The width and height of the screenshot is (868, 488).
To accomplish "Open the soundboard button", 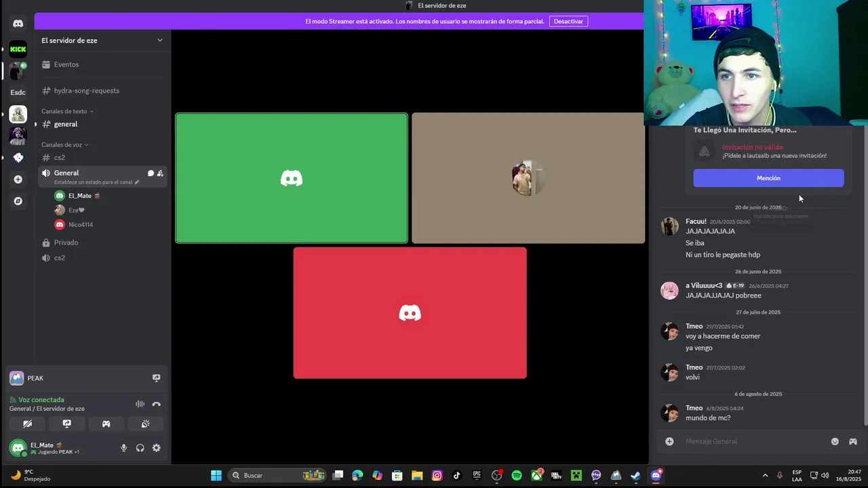I will tap(145, 424).
